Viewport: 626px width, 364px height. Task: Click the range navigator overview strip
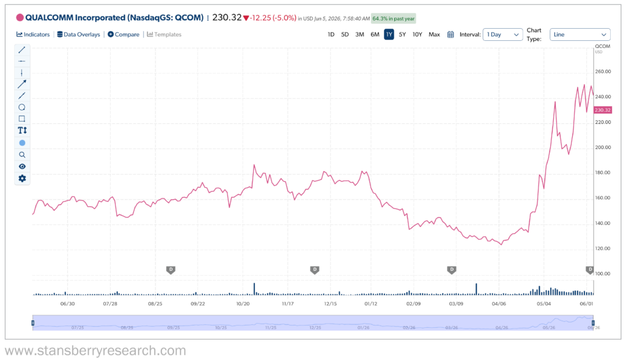click(x=313, y=322)
